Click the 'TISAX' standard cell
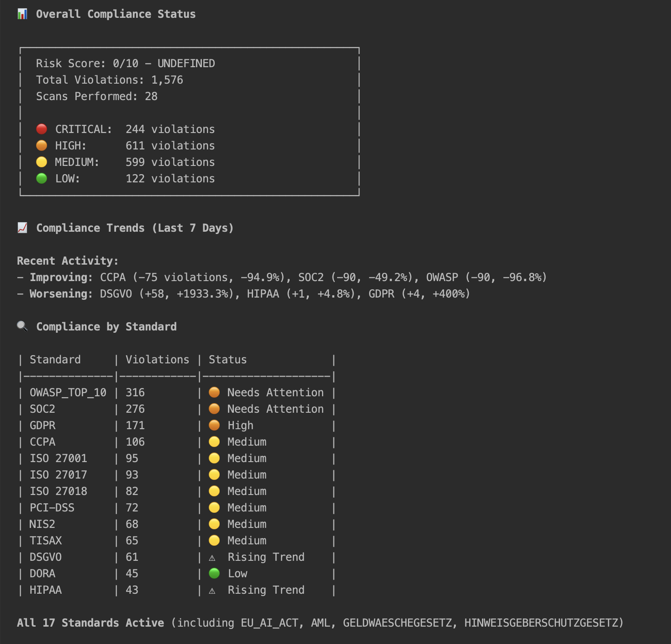The image size is (671, 644). pos(46,541)
